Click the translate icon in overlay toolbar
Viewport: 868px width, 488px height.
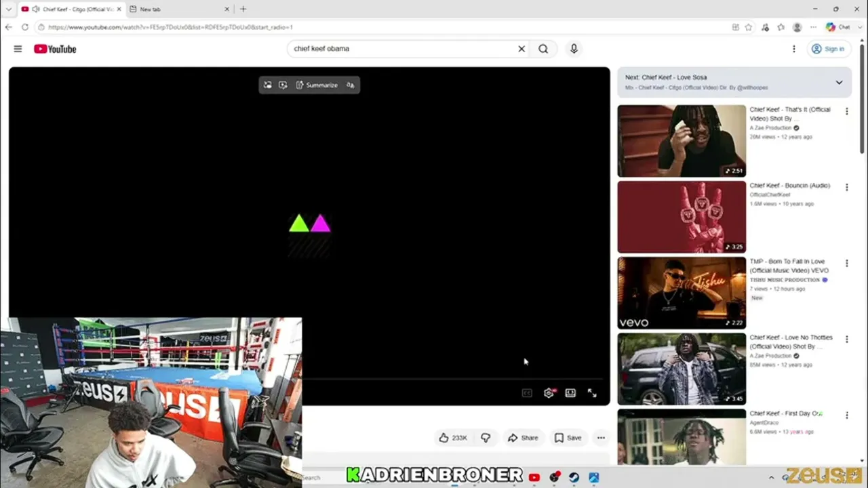pos(350,85)
